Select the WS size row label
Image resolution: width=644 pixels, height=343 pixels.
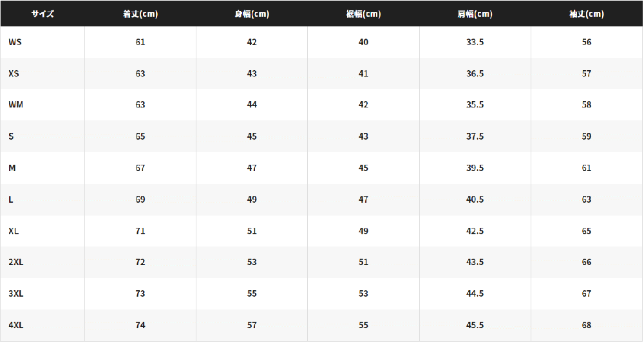coord(15,42)
